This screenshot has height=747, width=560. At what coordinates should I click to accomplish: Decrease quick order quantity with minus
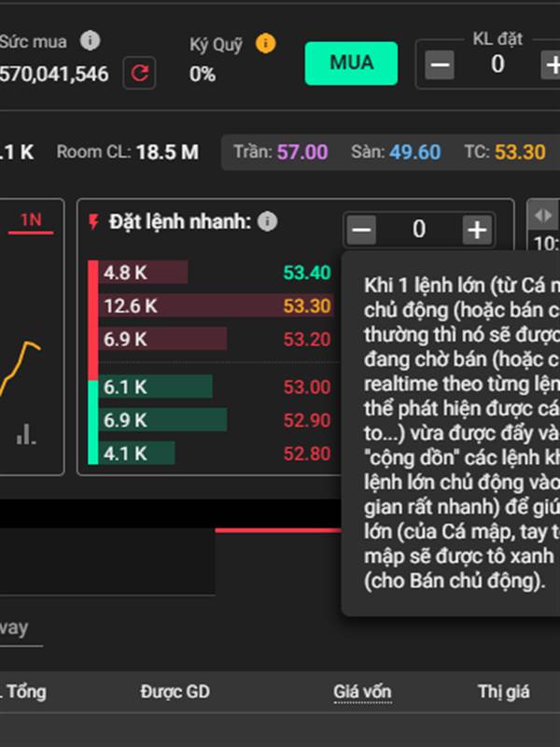[361, 230]
